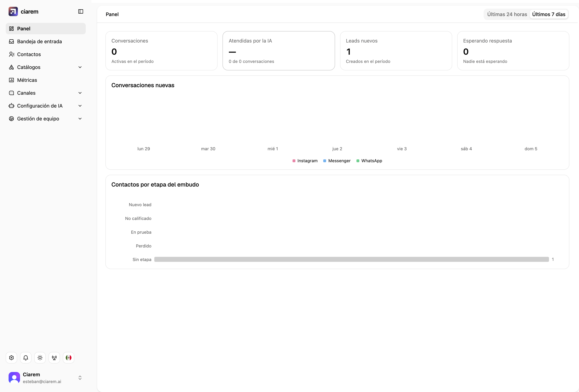This screenshot has height=392, width=579.
Task: Click the Sin etapa funnel label
Action: [142, 259]
